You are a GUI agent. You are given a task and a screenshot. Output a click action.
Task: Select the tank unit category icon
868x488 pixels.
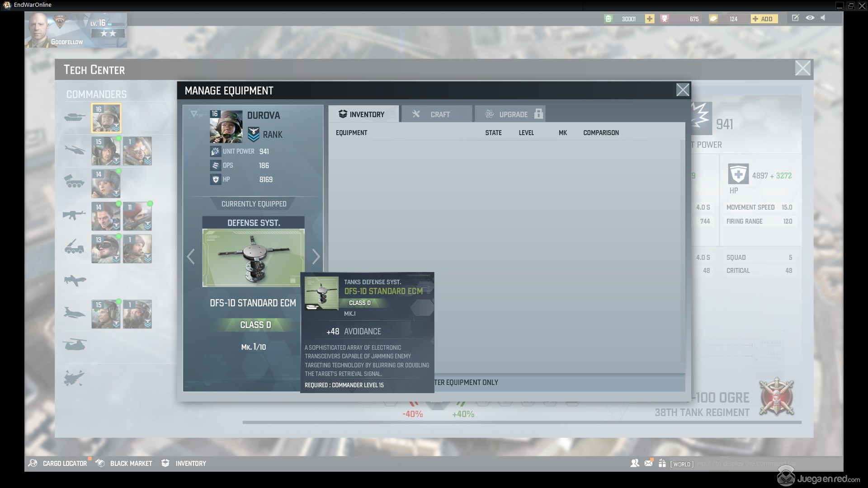(75, 117)
